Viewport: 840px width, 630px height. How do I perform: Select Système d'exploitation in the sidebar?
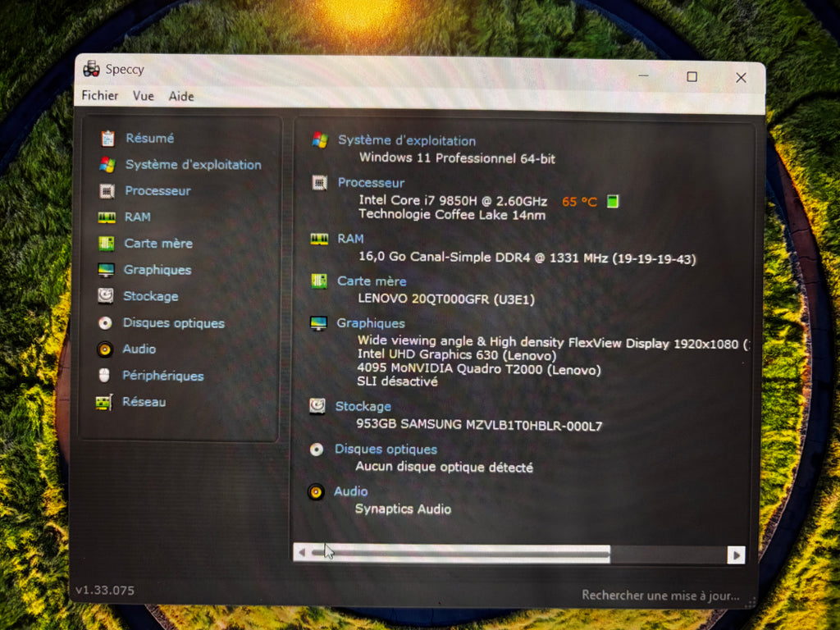[194, 164]
